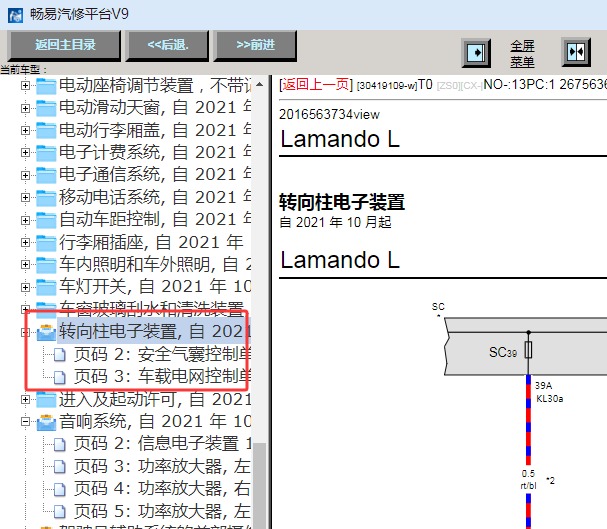Click the 自动车距控制 folder icon

[46, 220]
